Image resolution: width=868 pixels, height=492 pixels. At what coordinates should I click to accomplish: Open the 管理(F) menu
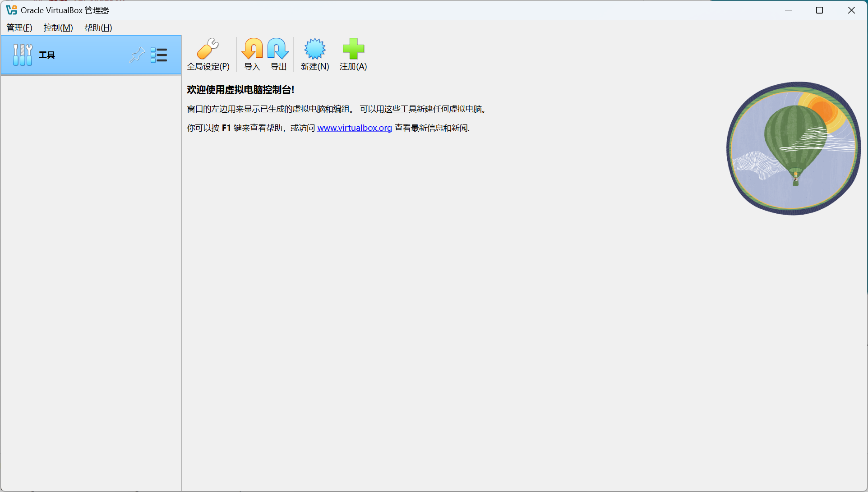19,28
